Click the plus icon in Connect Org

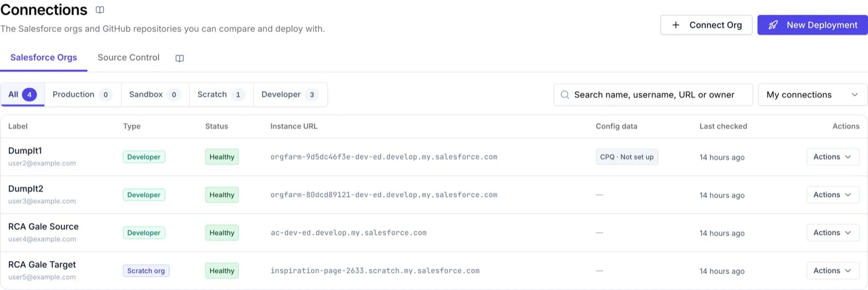coord(676,25)
